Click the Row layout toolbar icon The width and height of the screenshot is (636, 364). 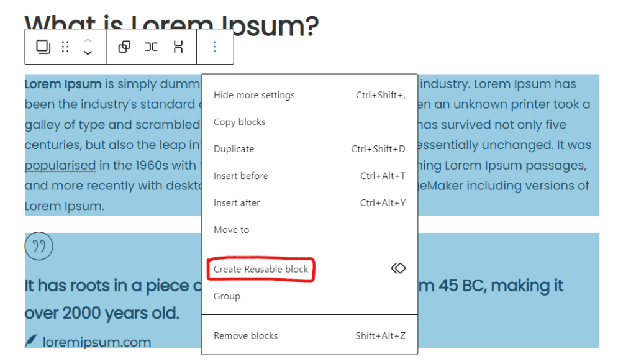click(152, 47)
